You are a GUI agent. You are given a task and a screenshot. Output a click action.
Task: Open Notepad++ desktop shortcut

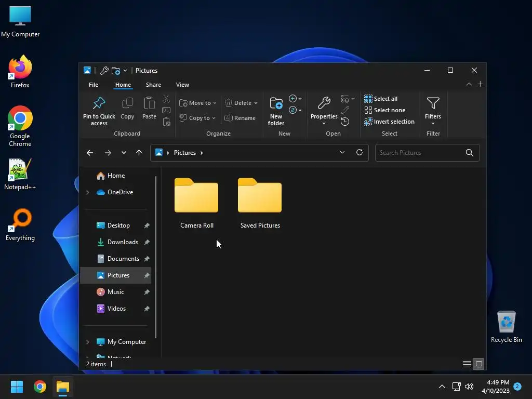(20, 175)
